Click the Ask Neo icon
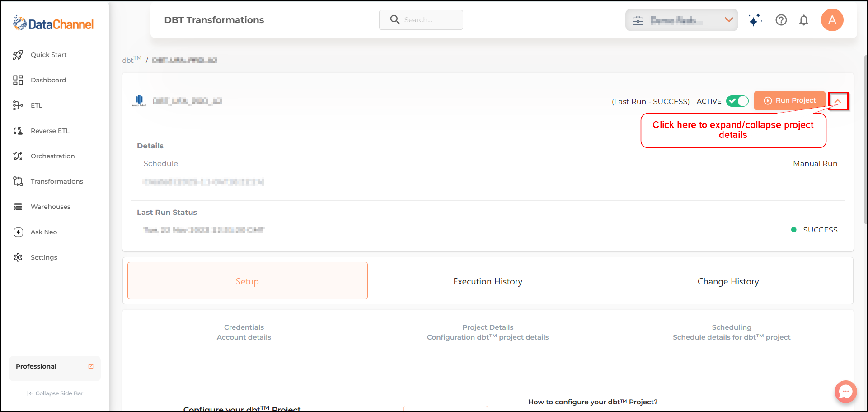Image resolution: width=868 pixels, height=412 pixels. [18, 232]
